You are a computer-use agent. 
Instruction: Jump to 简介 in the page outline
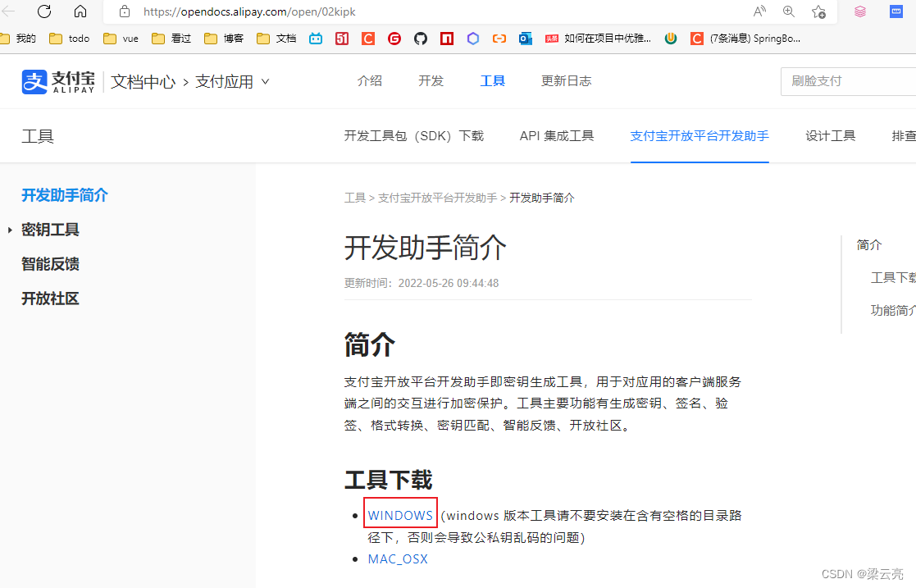(x=869, y=245)
